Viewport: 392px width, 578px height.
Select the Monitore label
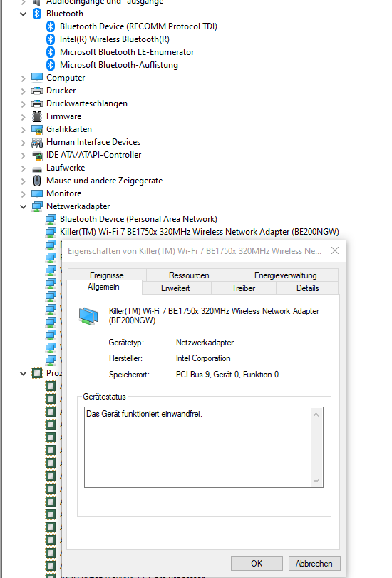(x=63, y=193)
